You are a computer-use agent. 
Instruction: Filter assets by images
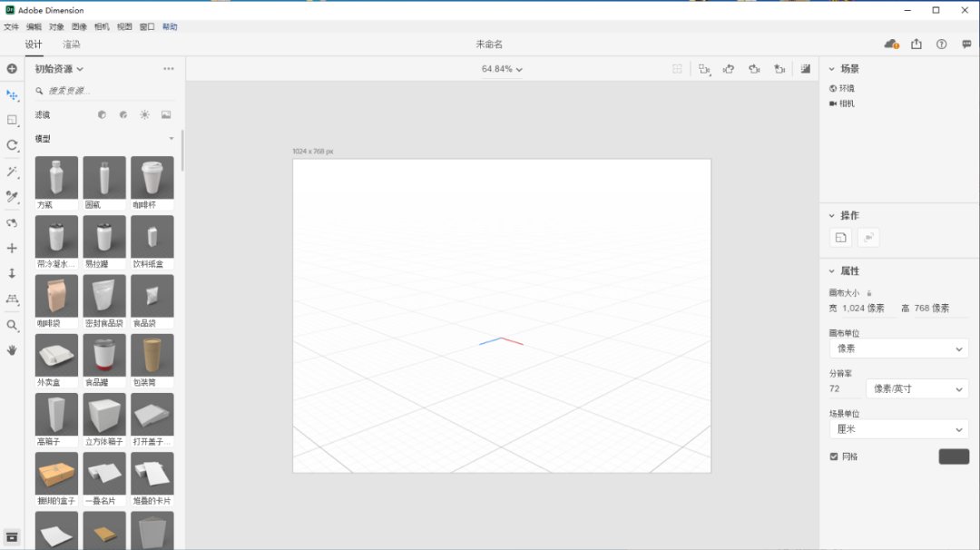point(166,114)
